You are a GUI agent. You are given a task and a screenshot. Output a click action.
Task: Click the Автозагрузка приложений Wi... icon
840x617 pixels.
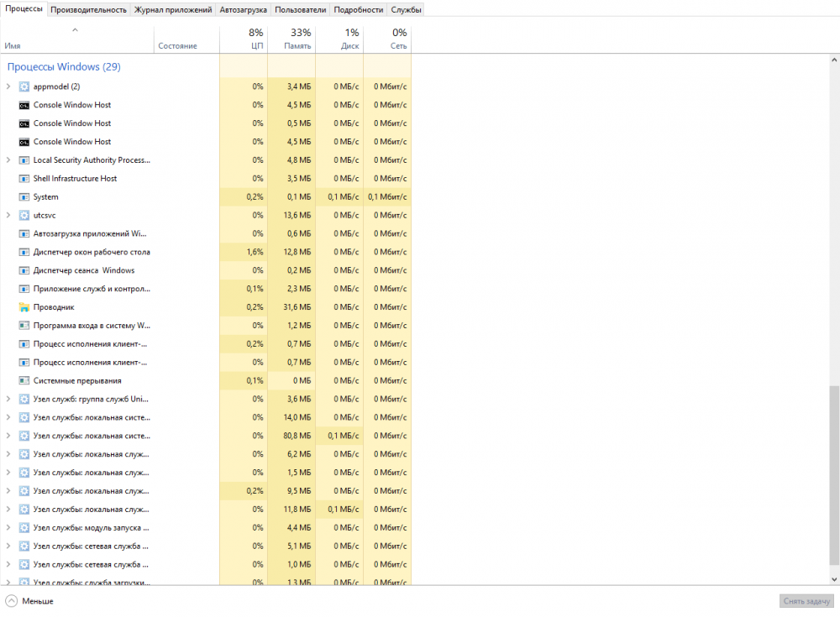[24, 234]
